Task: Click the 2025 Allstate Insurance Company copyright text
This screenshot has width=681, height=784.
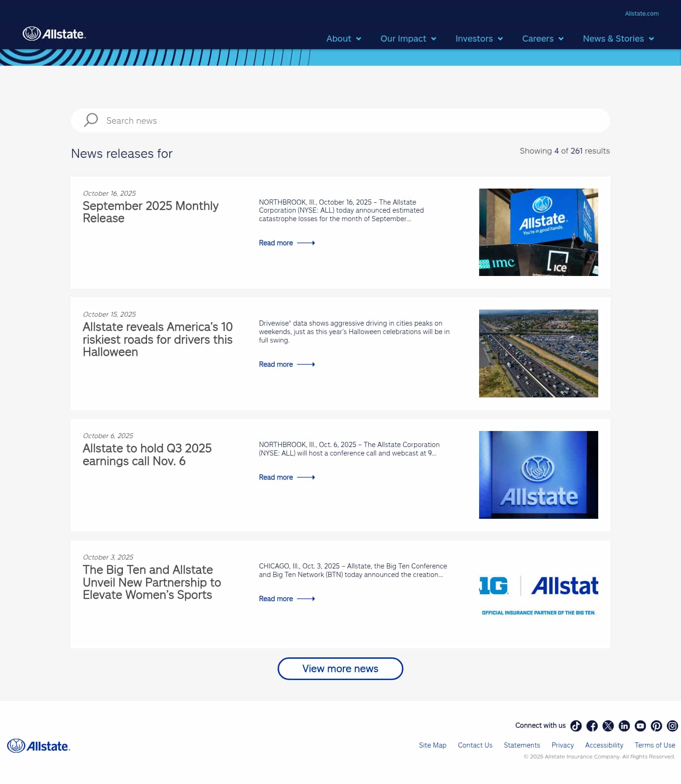Action: 599,757
